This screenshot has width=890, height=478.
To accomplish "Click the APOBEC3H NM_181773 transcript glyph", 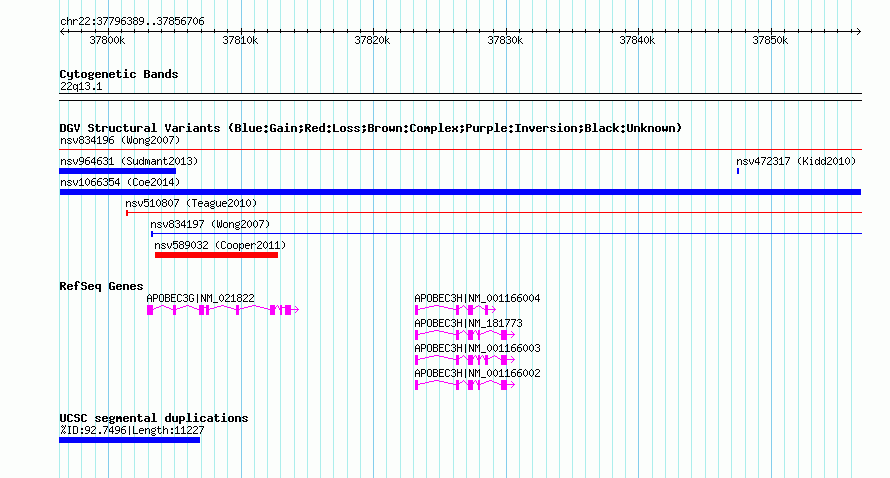I will pos(465,334).
